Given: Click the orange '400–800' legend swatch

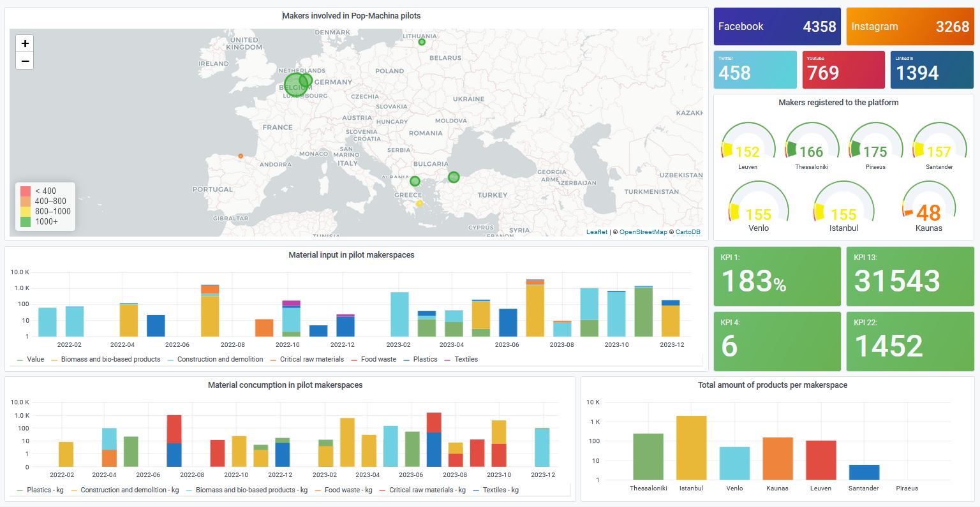Looking at the screenshot, I should pos(26,201).
